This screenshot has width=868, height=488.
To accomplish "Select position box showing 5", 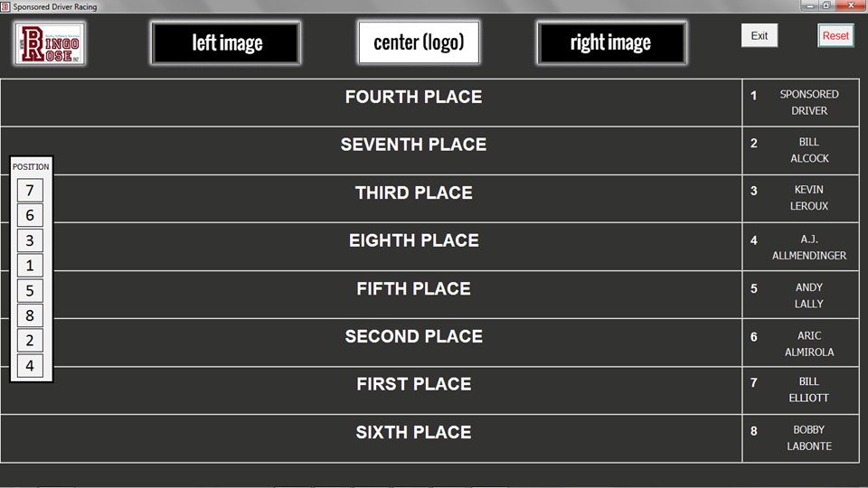I will (x=30, y=290).
